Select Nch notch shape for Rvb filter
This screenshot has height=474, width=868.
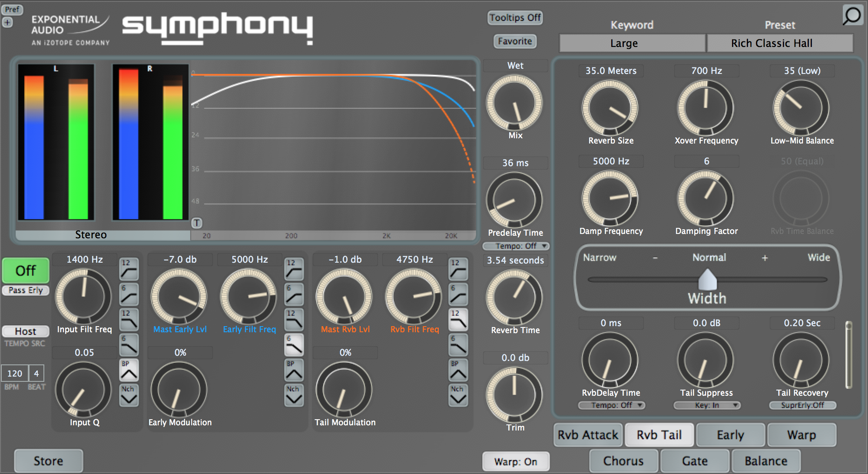[458, 395]
